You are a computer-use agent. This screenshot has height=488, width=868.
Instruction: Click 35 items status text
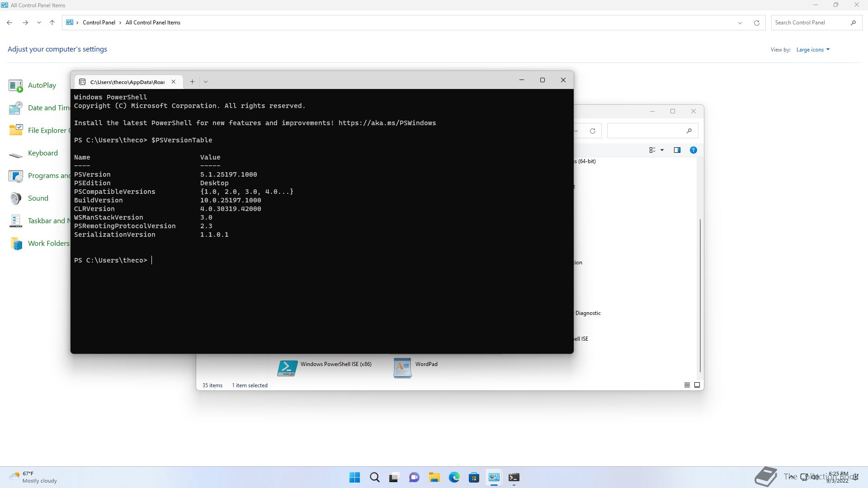click(x=212, y=385)
